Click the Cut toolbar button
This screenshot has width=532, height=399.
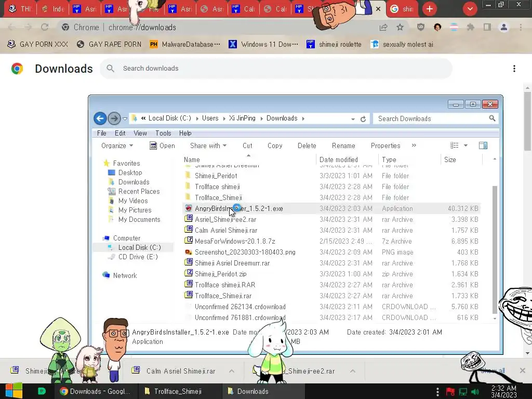click(247, 145)
